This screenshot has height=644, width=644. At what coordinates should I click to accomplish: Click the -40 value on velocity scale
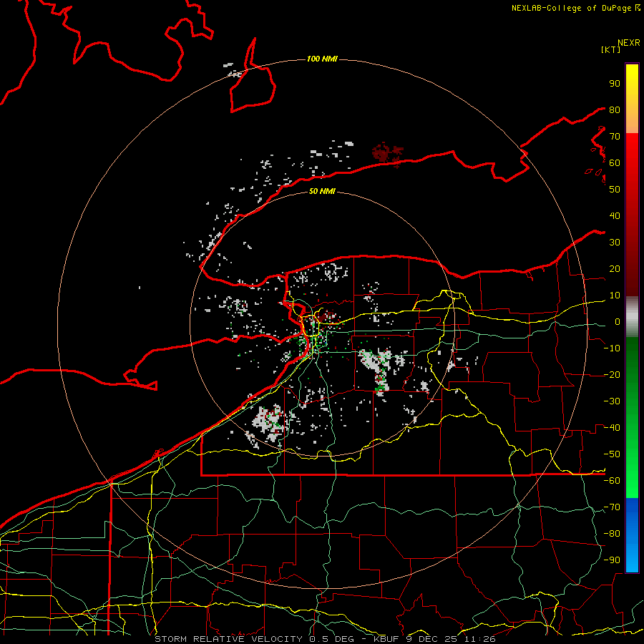coord(612,428)
